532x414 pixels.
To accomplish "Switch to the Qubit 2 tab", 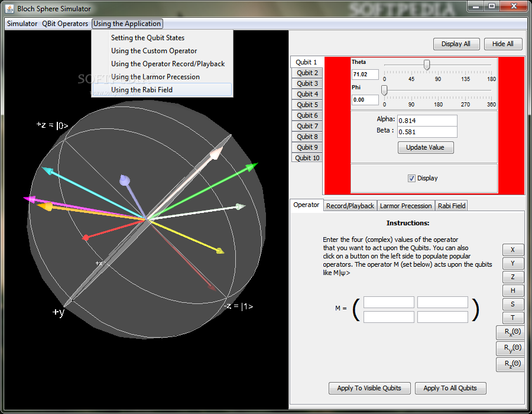I will [x=307, y=73].
